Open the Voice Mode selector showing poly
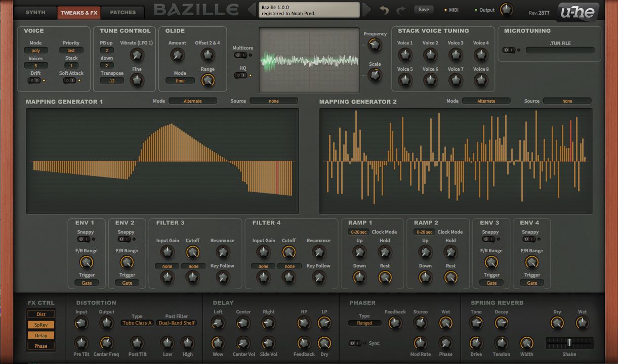Screen dimensions: 618x364 coord(36,51)
